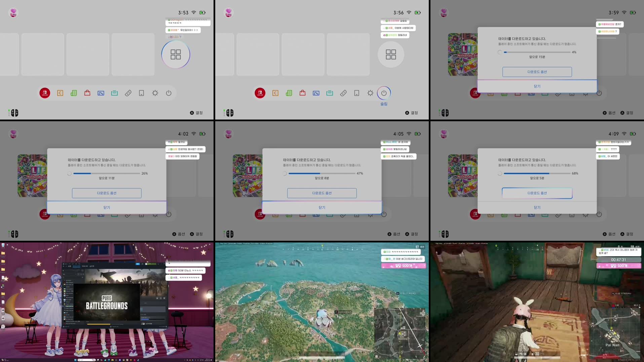644x362 pixels.
Task: Click wifi icon in 3:53 screen
Action: pos(194,12)
